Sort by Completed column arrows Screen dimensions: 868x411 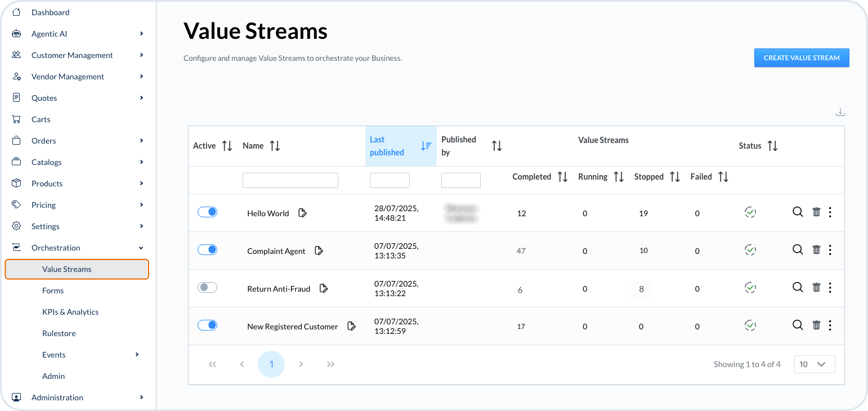[x=562, y=177]
